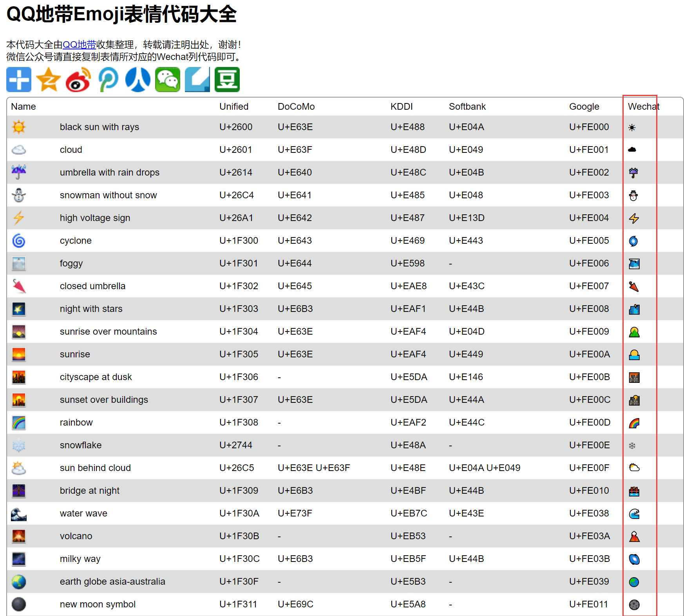The width and height of the screenshot is (684, 616).
Task: Select the Wechat earth globe emoji
Action: pyautogui.click(x=634, y=582)
